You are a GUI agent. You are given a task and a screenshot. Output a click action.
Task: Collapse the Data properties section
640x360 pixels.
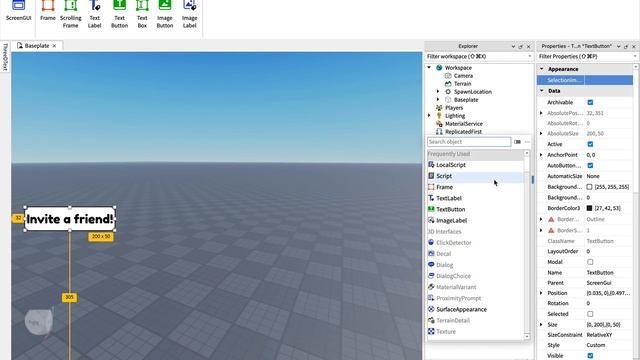(542, 91)
